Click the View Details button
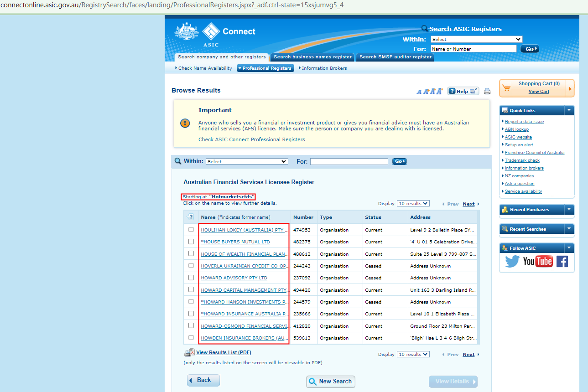Screen dimensions: 588x392 [x=453, y=382]
